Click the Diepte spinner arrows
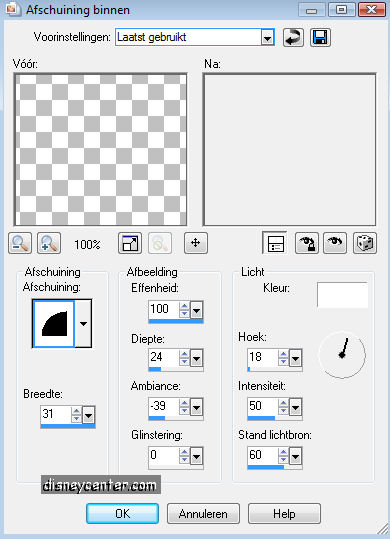Viewport: 390px width, 539px height. coord(184,359)
